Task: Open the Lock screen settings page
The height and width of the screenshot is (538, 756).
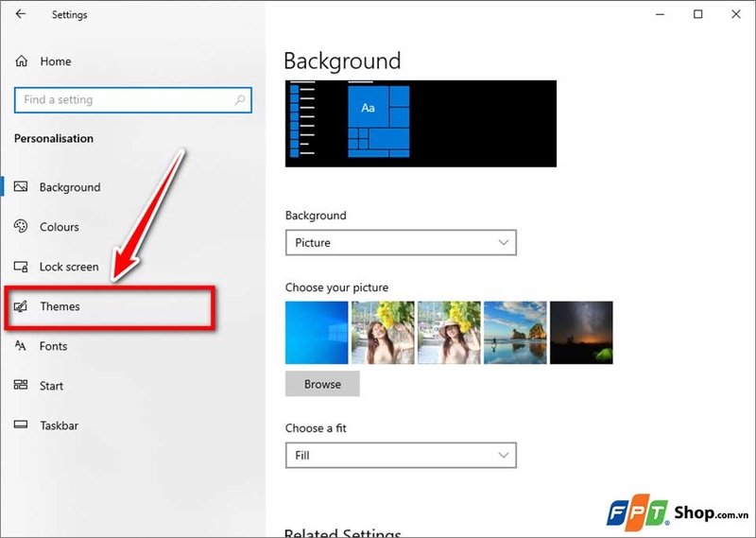Action: tap(69, 267)
